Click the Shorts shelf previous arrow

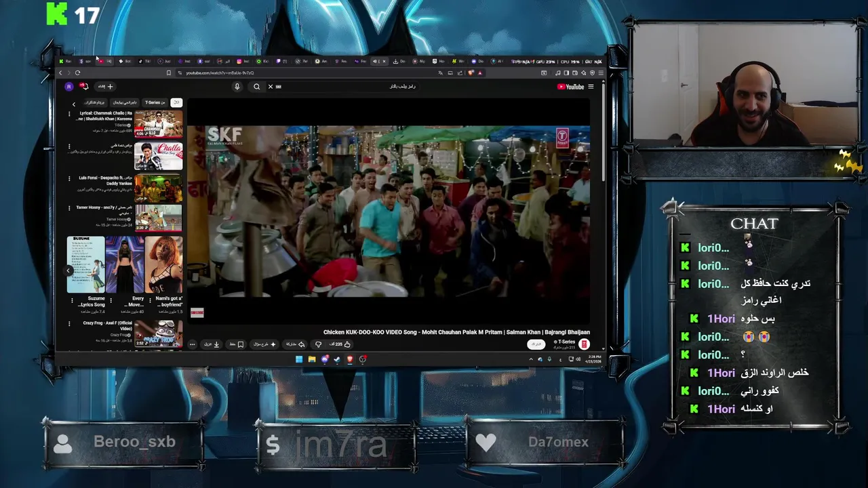68,270
